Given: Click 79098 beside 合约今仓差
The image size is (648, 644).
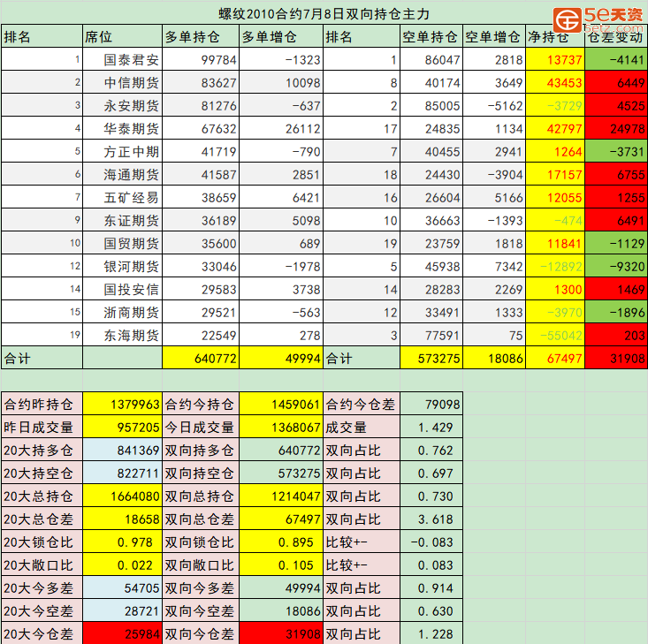Looking at the screenshot, I should (431, 404).
